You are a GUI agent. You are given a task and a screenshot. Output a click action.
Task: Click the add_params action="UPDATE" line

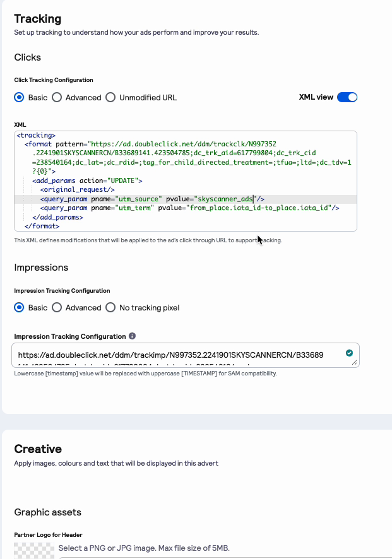[87, 180]
